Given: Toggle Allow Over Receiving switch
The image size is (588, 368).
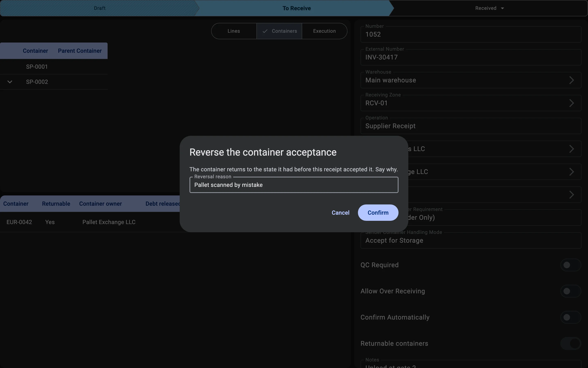Looking at the screenshot, I should click(570, 291).
